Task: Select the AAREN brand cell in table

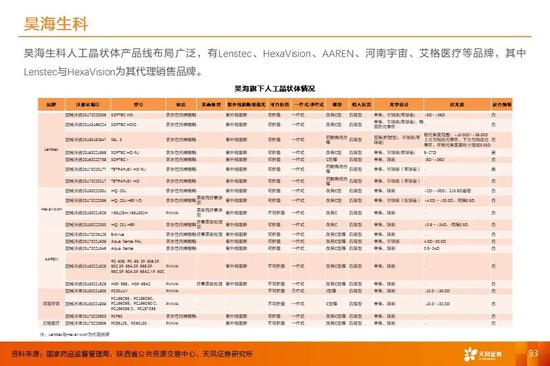Action: tap(52, 259)
